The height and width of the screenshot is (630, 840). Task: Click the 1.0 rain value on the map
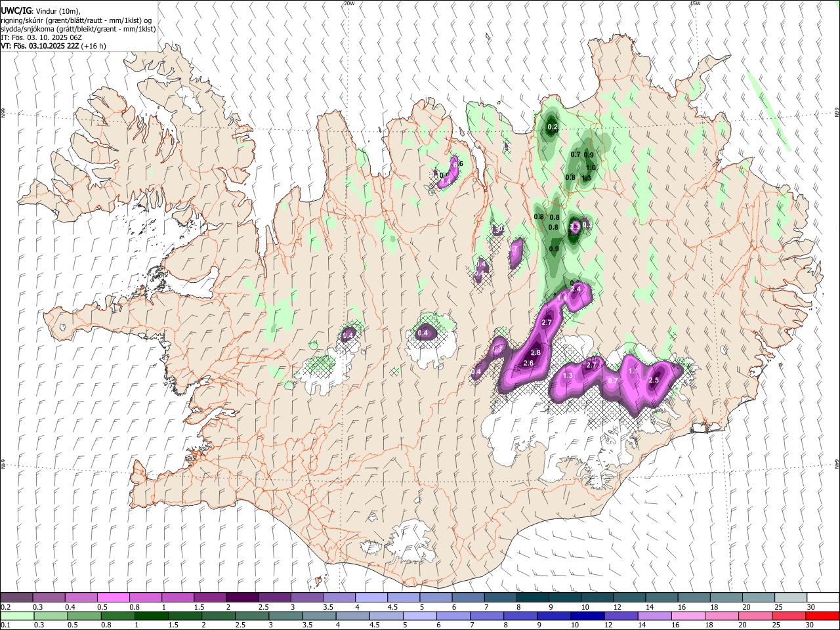tap(591, 167)
